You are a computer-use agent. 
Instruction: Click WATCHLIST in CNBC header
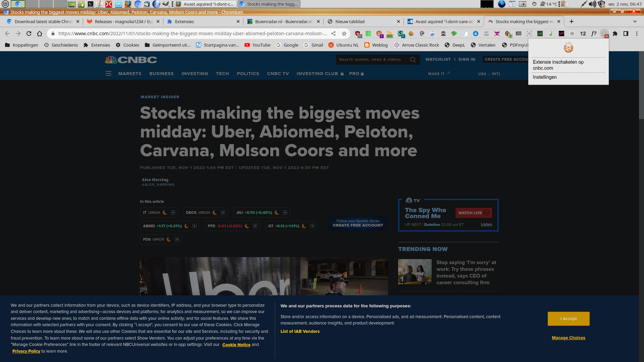click(438, 59)
